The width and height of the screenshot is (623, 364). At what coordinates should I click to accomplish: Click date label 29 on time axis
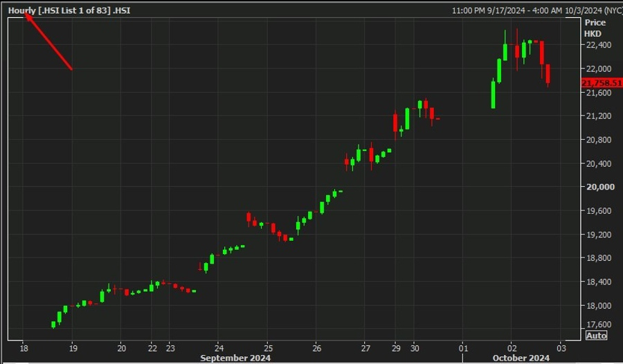coord(396,349)
